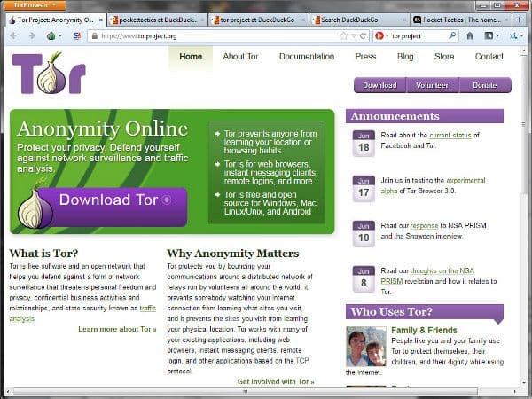532x399 pixels.
Task: Click 'Learn more about Tor »' link
Action: point(117,329)
